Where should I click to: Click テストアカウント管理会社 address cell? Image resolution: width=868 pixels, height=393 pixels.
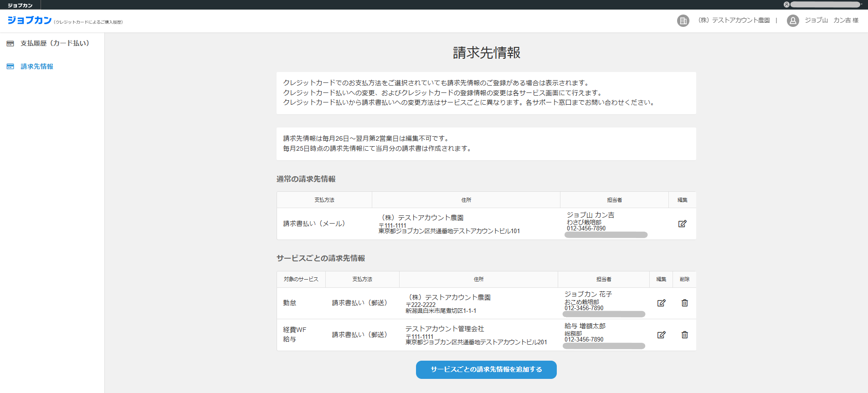(x=476, y=335)
